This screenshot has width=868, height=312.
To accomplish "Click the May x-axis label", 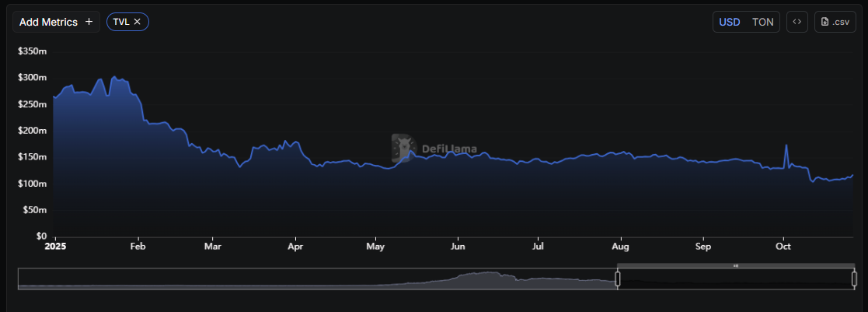I will coord(375,247).
